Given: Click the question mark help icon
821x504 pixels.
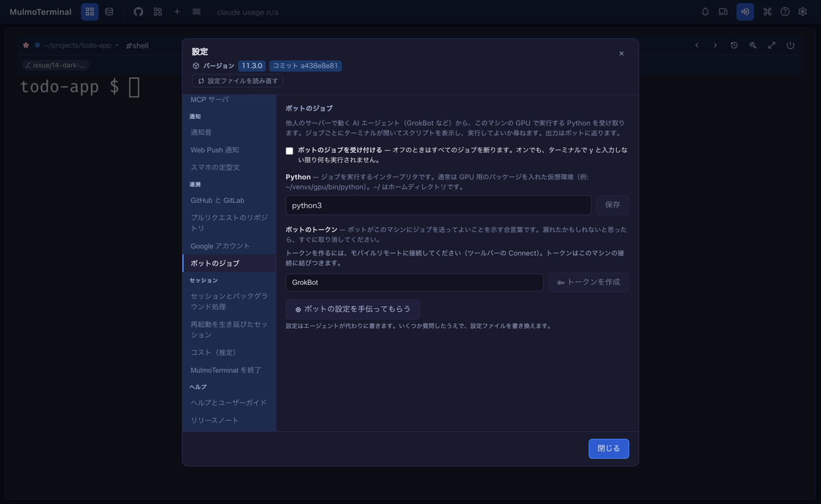Looking at the screenshot, I should tap(785, 12).
